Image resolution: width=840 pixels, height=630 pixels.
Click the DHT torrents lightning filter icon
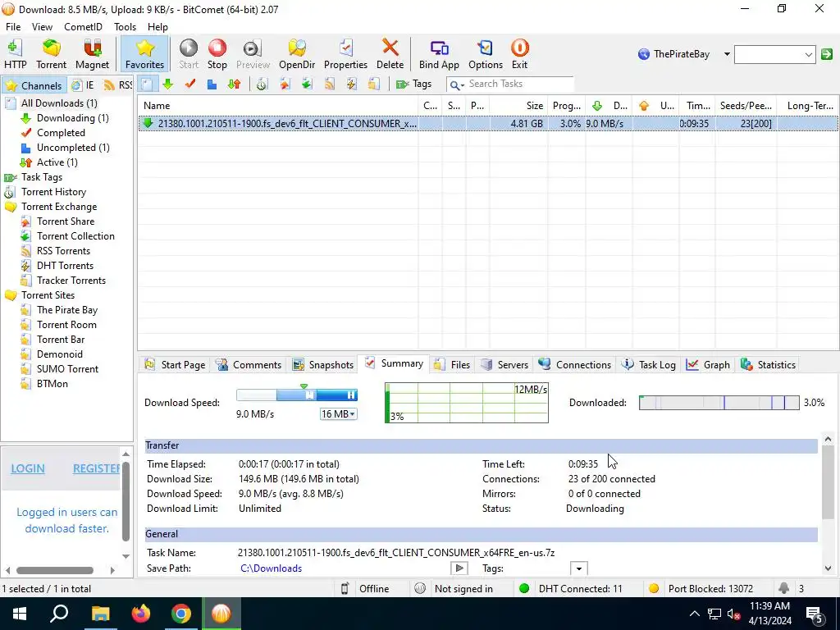[x=351, y=84]
